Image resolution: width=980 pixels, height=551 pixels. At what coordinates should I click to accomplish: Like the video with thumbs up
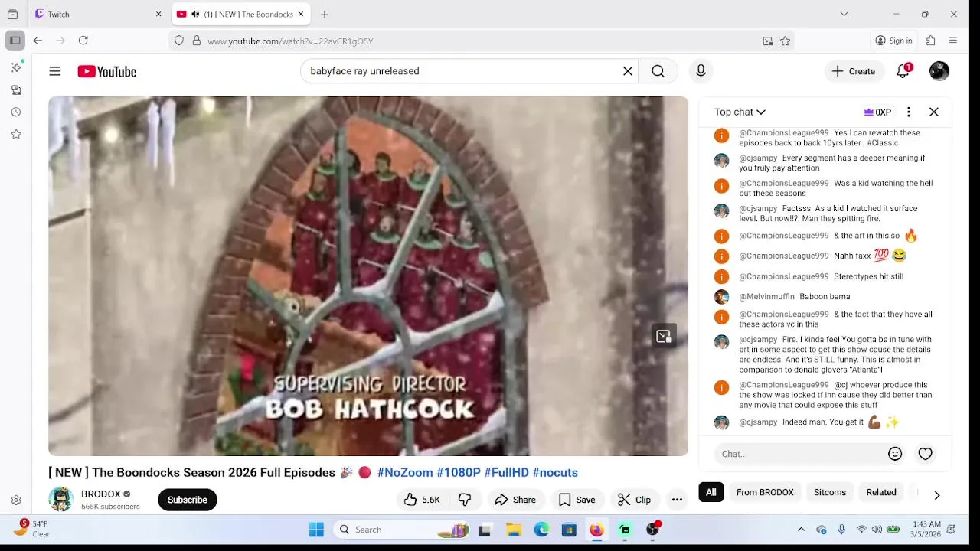pyautogui.click(x=422, y=500)
